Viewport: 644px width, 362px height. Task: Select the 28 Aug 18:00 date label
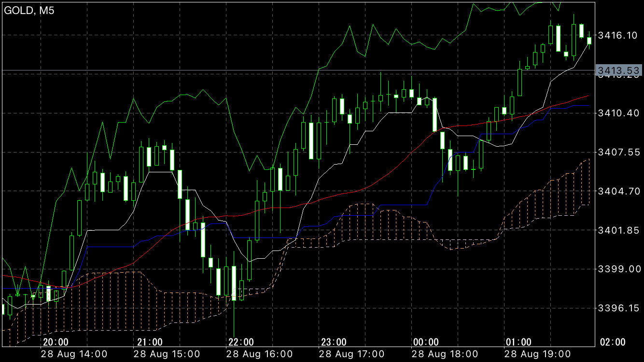click(445, 354)
